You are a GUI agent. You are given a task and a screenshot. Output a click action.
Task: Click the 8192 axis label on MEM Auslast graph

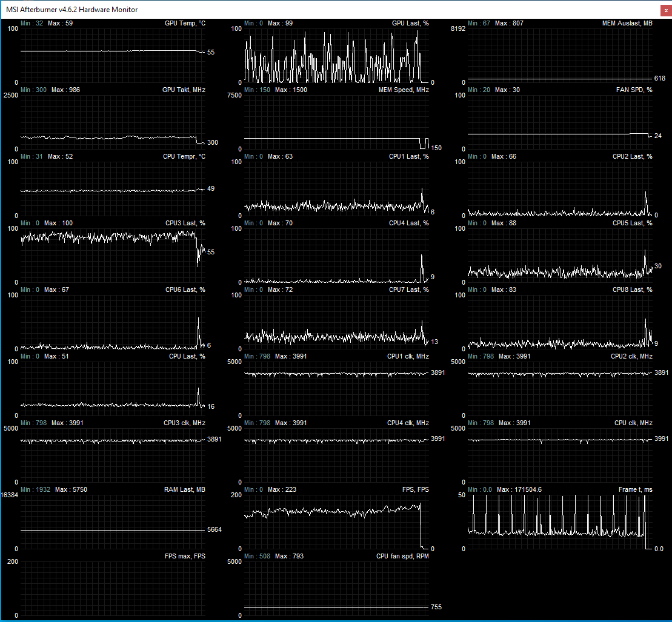457,28
